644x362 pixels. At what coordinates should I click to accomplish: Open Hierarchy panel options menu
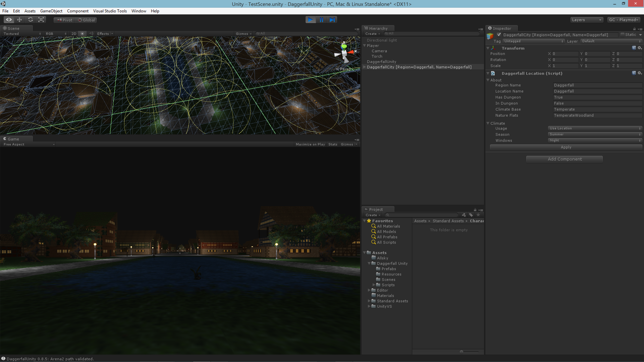(x=481, y=29)
